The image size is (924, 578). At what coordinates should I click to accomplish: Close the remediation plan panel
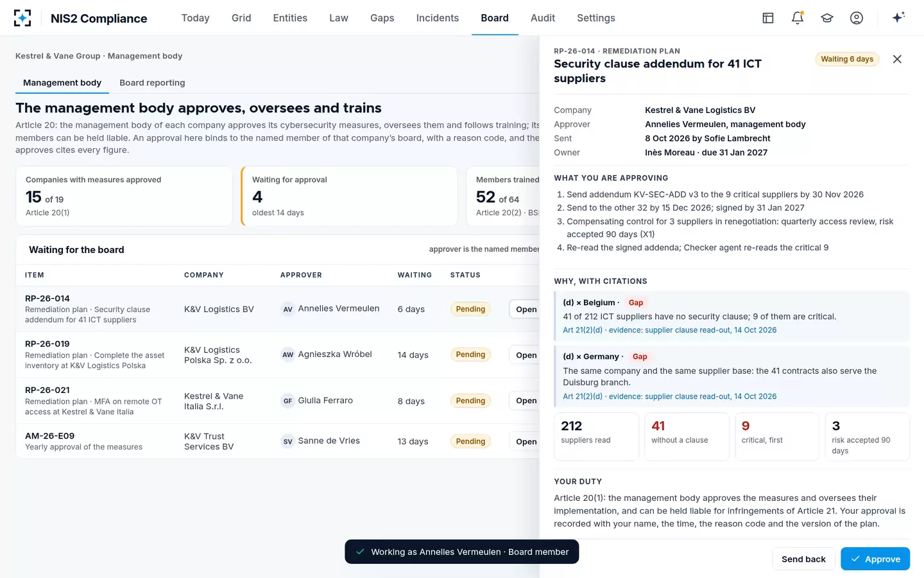coord(897,59)
